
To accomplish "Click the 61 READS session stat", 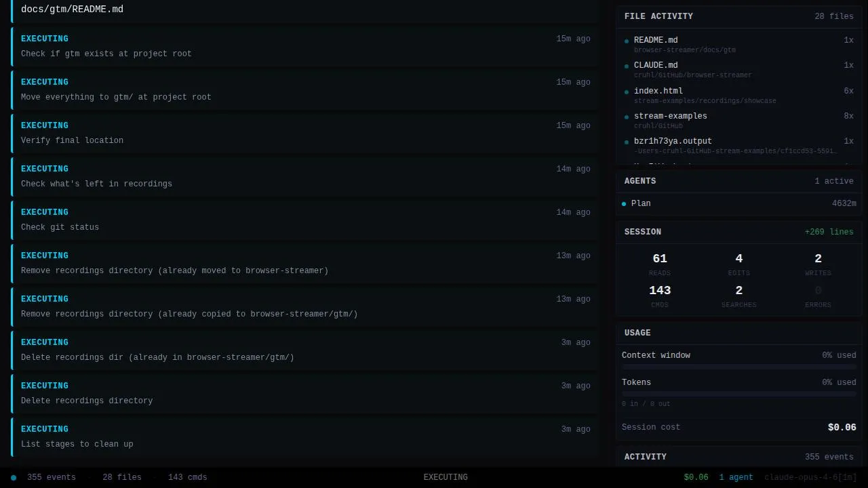I will pos(660,264).
